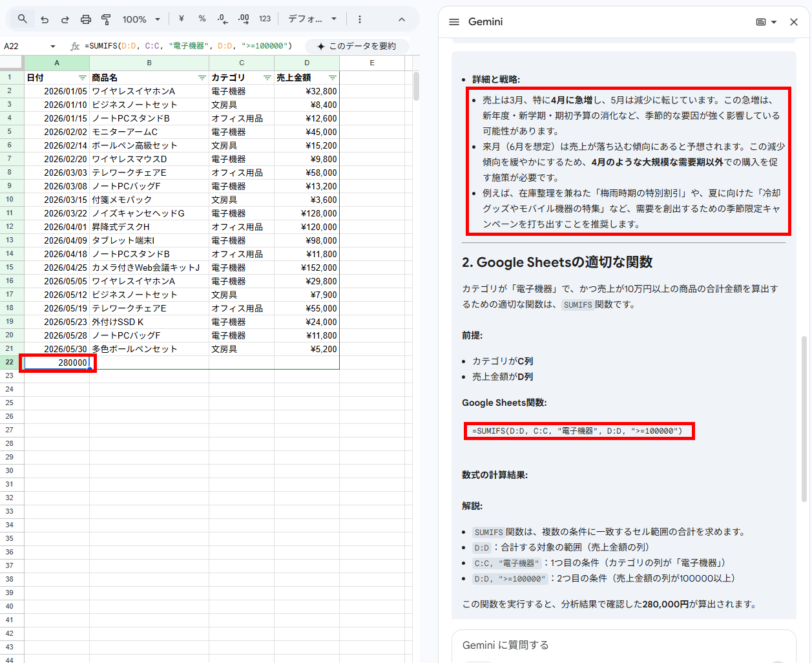
Task: Click cell 'カメラ付きWeb会議キットJ'
Action: click(149, 268)
